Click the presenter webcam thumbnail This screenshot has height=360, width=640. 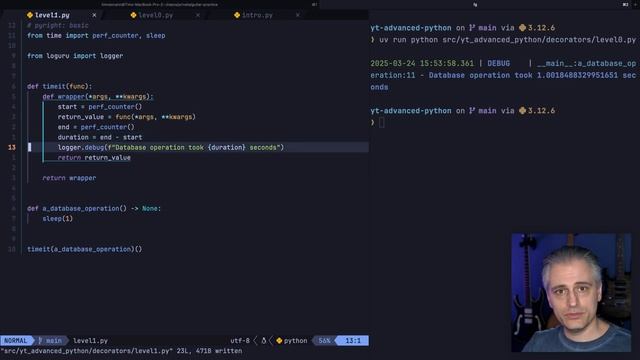[x=571, y=293]
